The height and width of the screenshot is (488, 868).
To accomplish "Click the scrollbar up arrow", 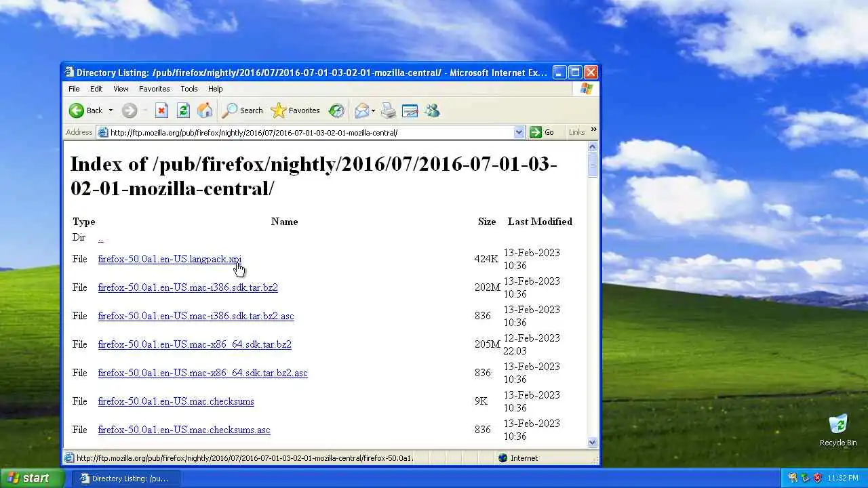I will (x=593, y=147).
